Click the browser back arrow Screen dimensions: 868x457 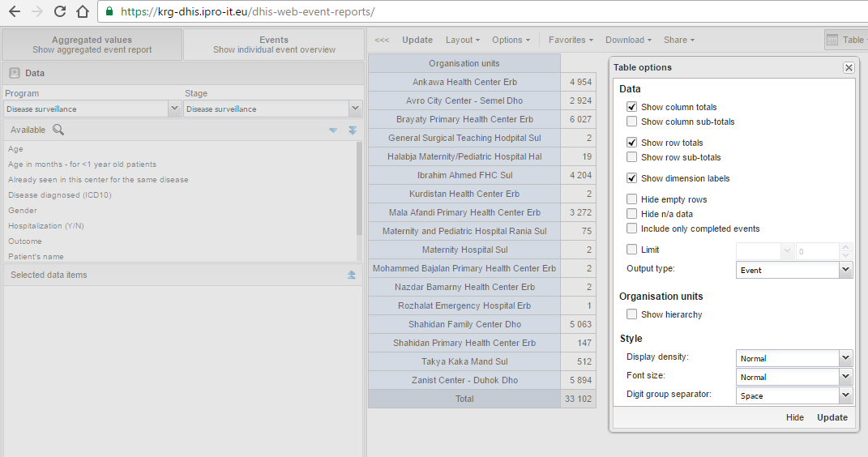click(x=14, y=12)
